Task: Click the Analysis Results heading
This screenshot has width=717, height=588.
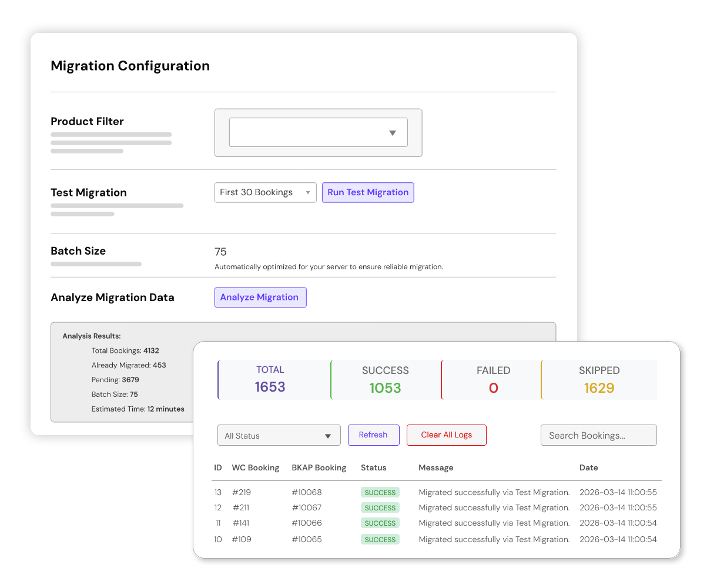Action: (x=92, y=336)
